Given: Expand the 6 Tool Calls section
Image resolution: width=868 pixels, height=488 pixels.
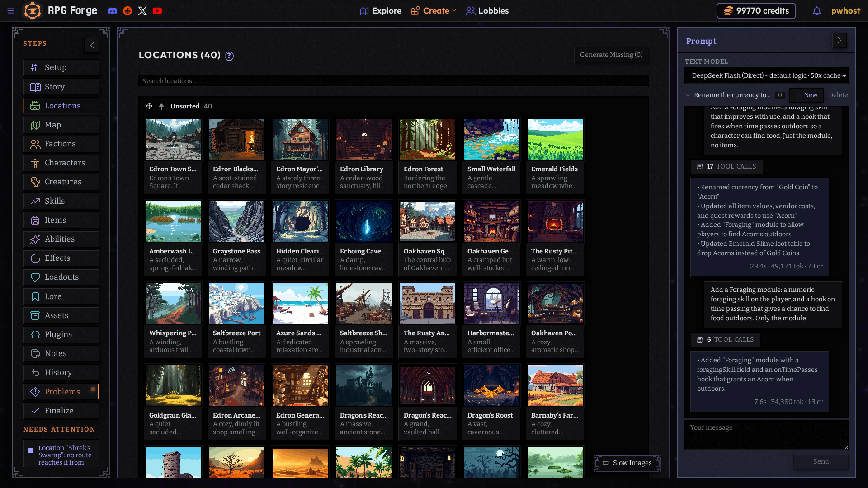Looking at the screenshot, I should [x=725, y=339].
